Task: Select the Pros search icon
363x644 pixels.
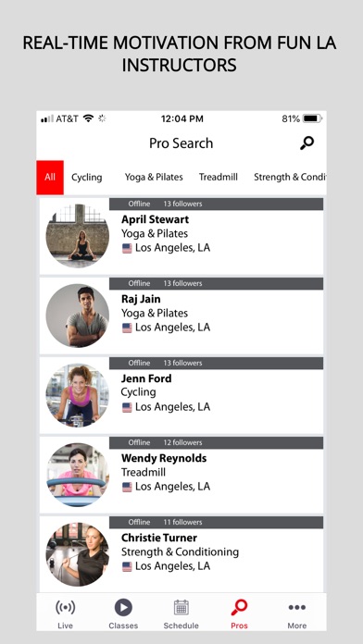Action: click(239, 607)
